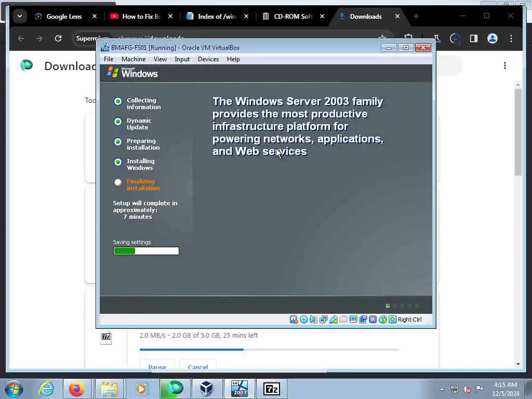Click the Finalizing installation step text
The width and height of the screenshot is (532, 399).
coord(143,184)
